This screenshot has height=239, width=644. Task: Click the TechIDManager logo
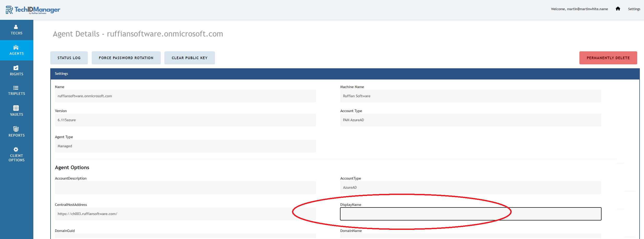click(x=33, y=10)
